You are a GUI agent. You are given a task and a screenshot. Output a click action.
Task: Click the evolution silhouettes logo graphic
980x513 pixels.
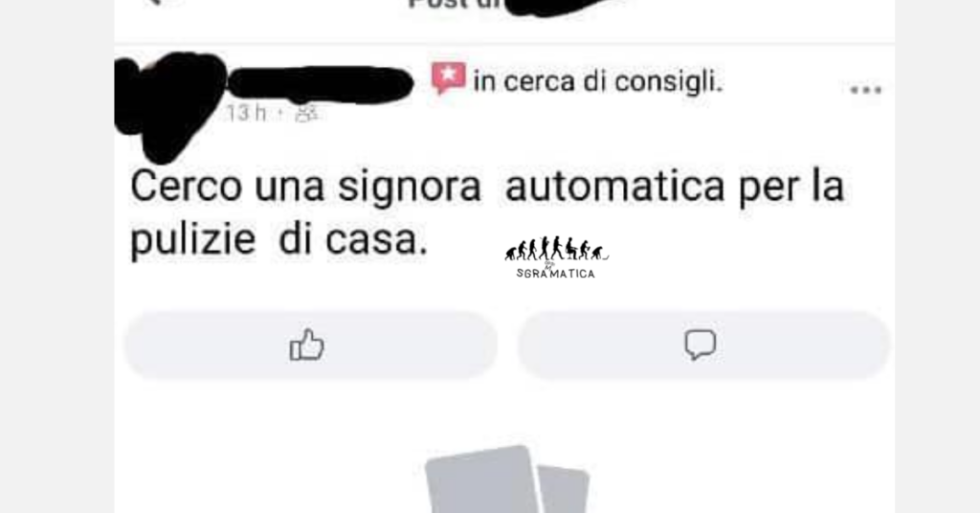[x=556, y=248]
